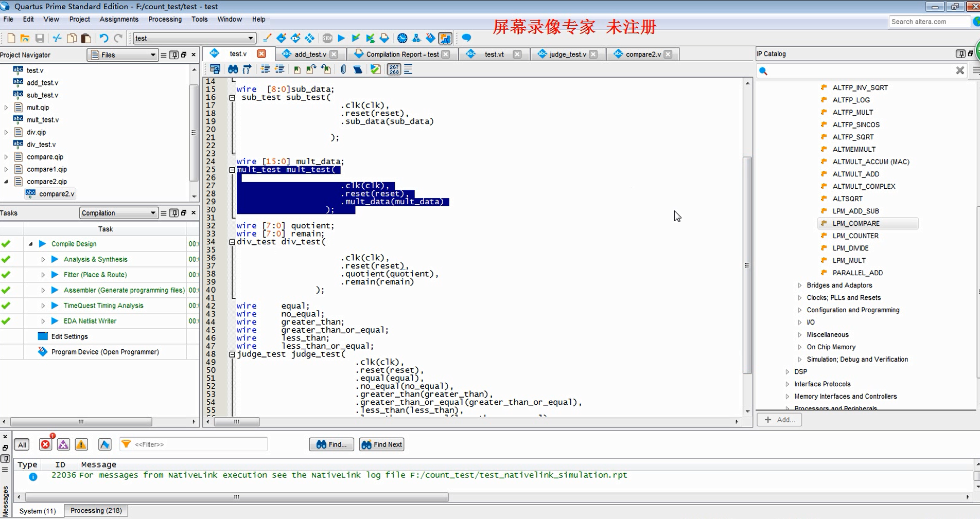The height and width of the screenshot is (519, 980).
Task: Open the Tools menu
Action: click(199, 19)
